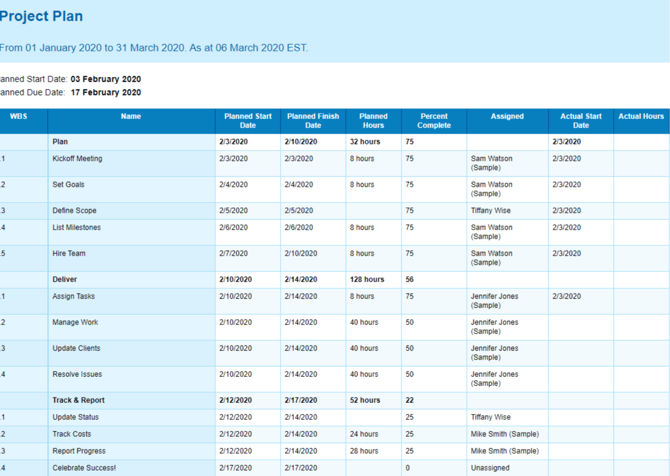
Task: Click the 128 hours value in Deliver row
Action: pos(367,279)
